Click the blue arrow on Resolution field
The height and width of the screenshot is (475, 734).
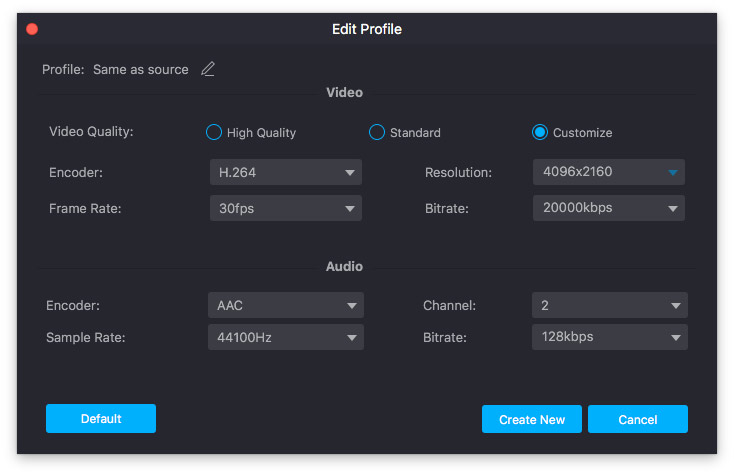[x=673, y=173]
